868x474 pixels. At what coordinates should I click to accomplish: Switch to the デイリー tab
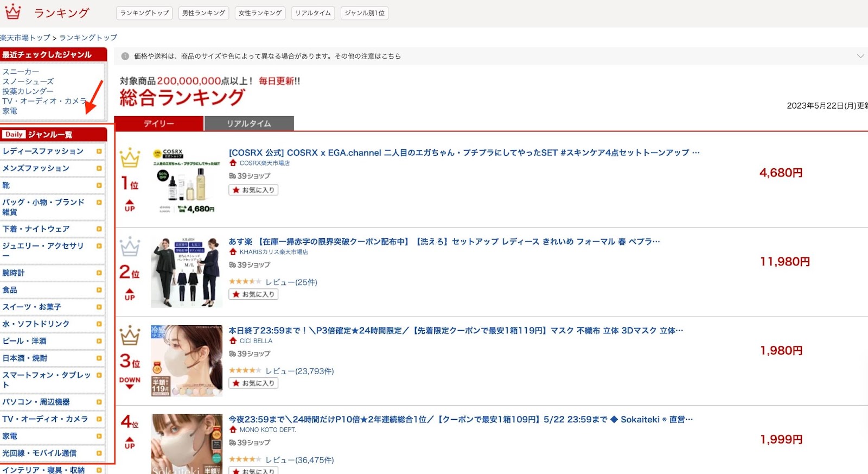159,123
